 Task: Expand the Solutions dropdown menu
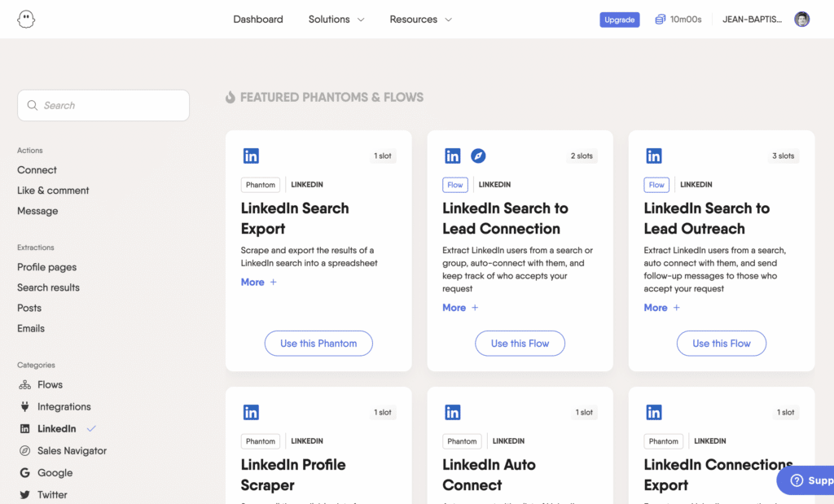[x=336, y=20]
